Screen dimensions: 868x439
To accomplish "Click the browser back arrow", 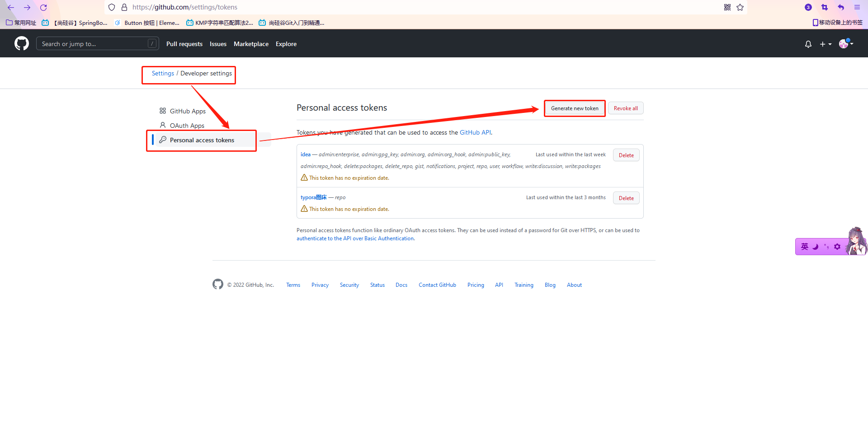I will [11, 7].
